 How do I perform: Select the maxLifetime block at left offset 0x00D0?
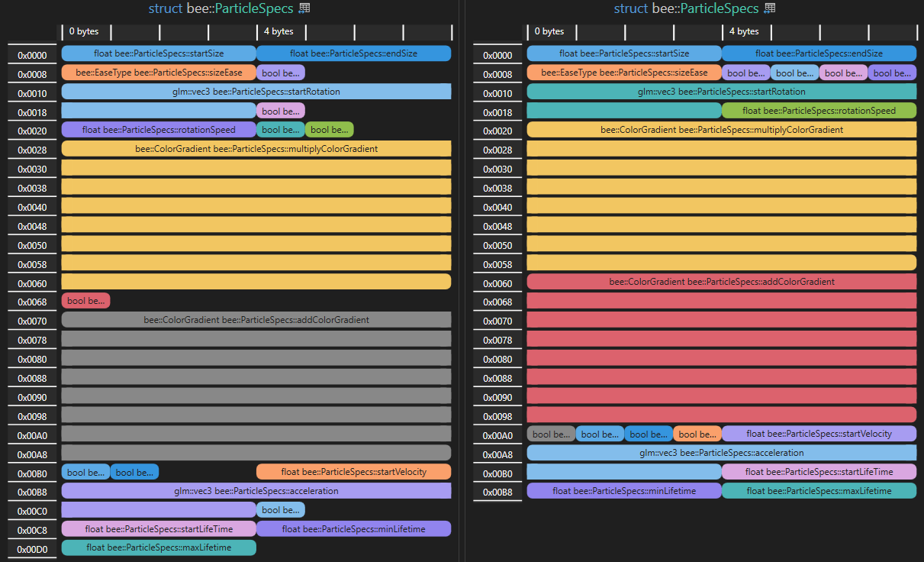(x=159, y=547)
